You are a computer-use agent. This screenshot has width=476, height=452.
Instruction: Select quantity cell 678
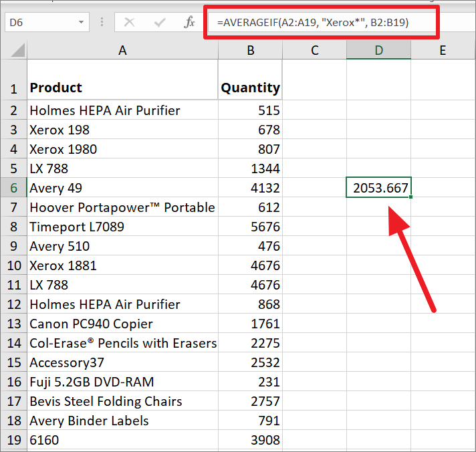(250, 130)
